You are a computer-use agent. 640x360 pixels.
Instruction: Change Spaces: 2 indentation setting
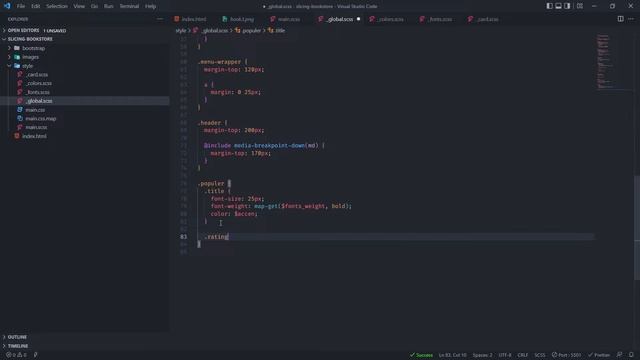(482, 355)
